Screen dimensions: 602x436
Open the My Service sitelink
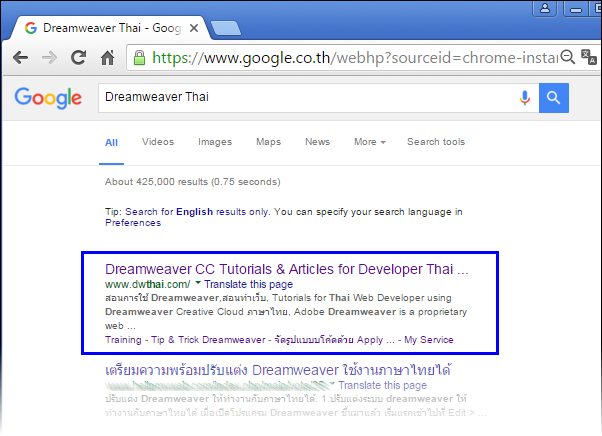click(429, 340)
